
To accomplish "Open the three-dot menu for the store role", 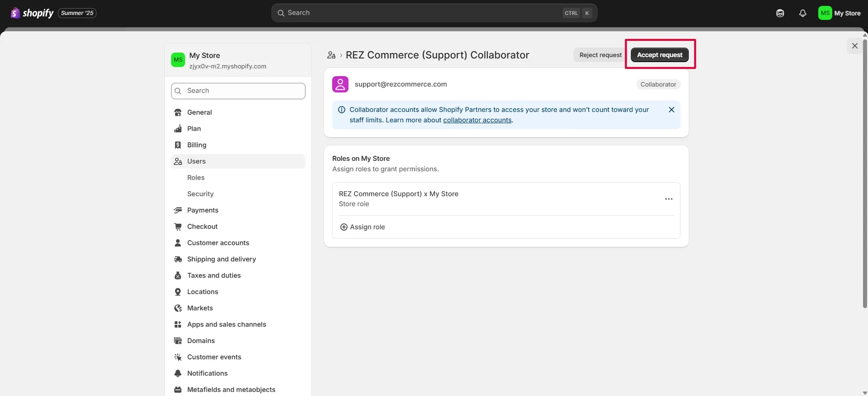I will pyautogui.click(x=668, y=199).
